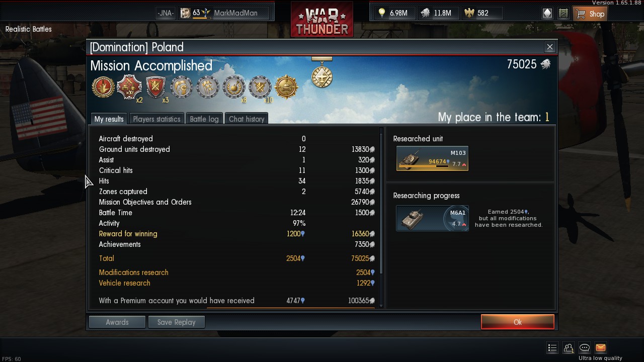This screenshot has height=362, width=644.
Task: Click the silver lions 11.8M balance
Action: tap(436, 13)
